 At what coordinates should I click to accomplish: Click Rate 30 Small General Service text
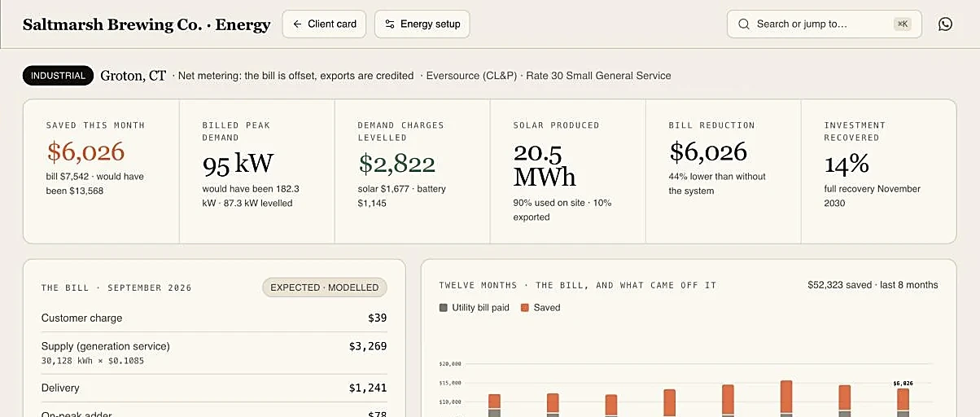tap(598, 76)
